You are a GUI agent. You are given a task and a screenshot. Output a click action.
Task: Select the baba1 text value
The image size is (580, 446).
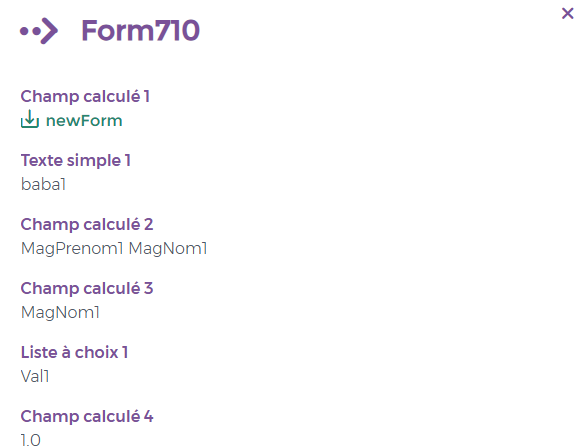click(x=43, y=184)
